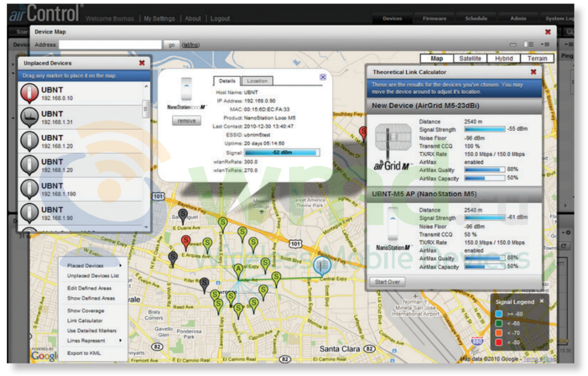Choose Link Calculator from the menu
588x376 pixels.
click(x=85, y=321)
